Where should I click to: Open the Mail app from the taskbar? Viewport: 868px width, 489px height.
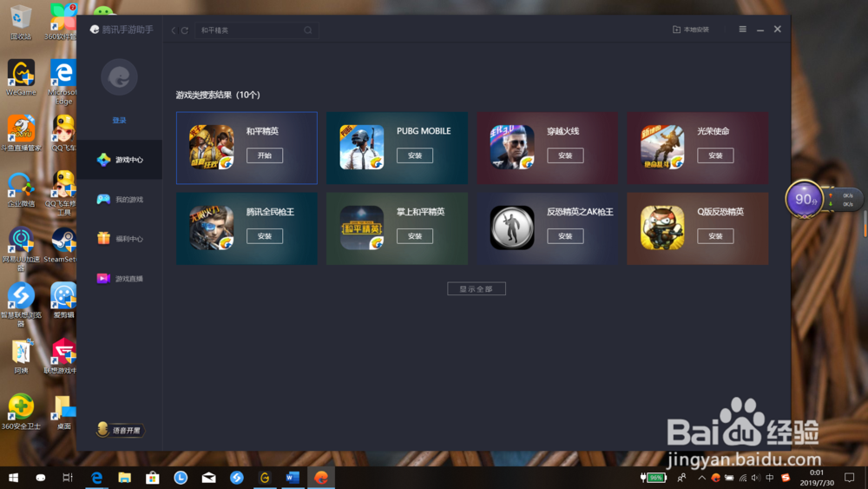(208, 478)
